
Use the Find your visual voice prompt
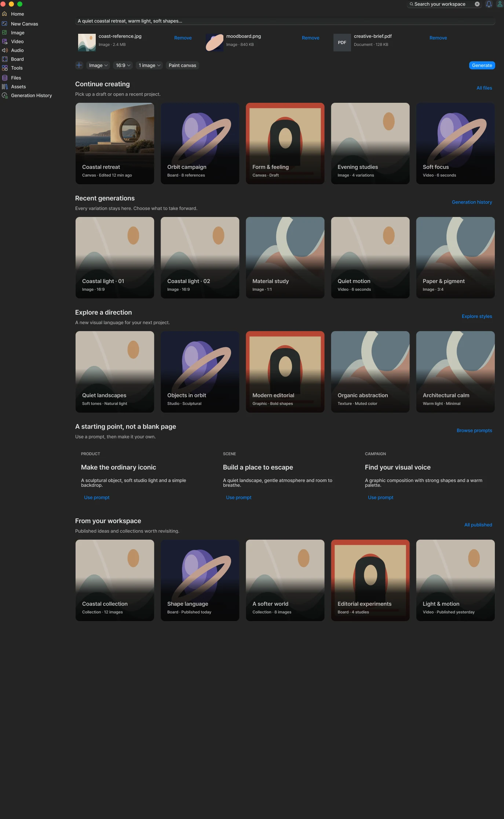381,497
